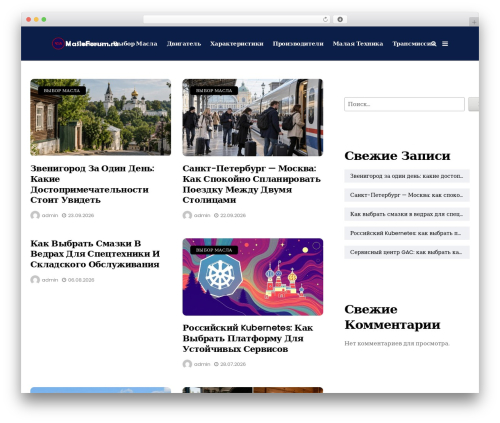
Task: Click date 06.08.2026 under Смазки article
Action: click(81, 280)
